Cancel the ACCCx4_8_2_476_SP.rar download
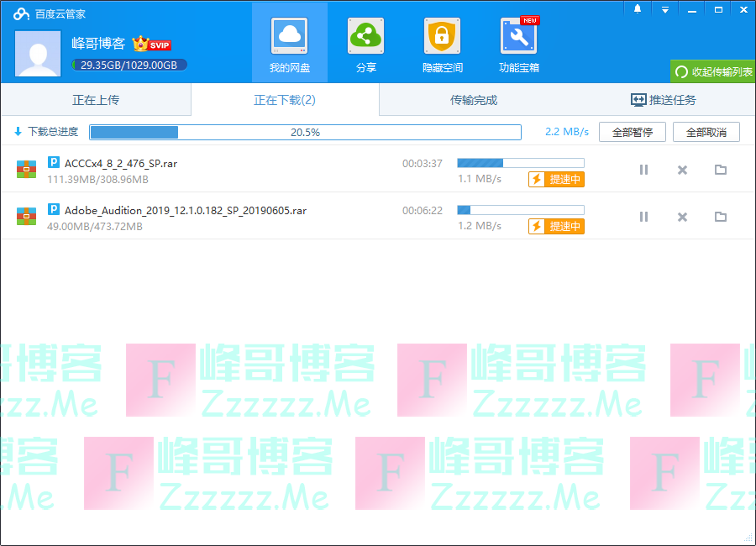Screen dimensions: 756x546 (x=682, y=170)
